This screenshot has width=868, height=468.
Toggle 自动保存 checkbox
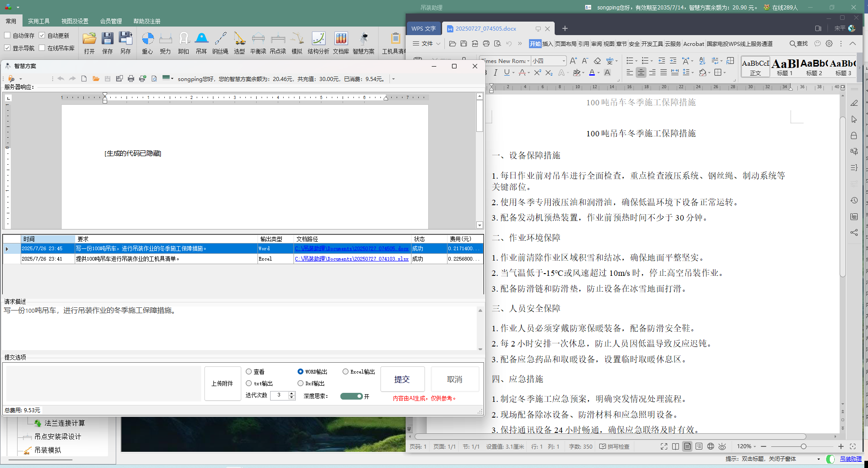coord(7,35)
